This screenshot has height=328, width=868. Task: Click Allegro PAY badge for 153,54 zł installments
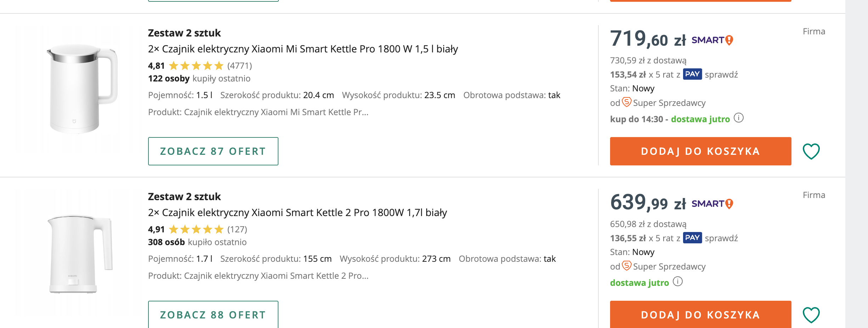[692, 74]
